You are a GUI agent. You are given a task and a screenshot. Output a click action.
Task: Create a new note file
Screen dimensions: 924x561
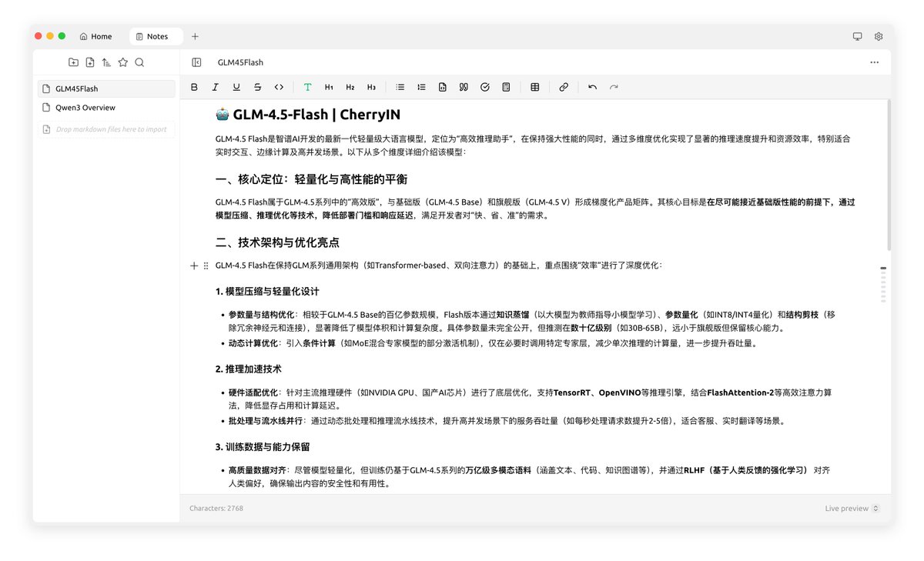[x=90, y=62]
